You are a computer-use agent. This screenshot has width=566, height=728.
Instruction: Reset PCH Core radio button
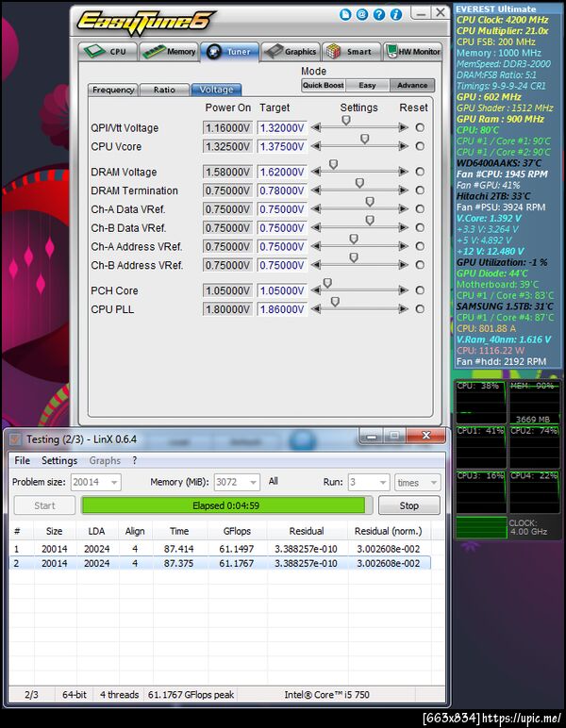(x=420, y=290)
